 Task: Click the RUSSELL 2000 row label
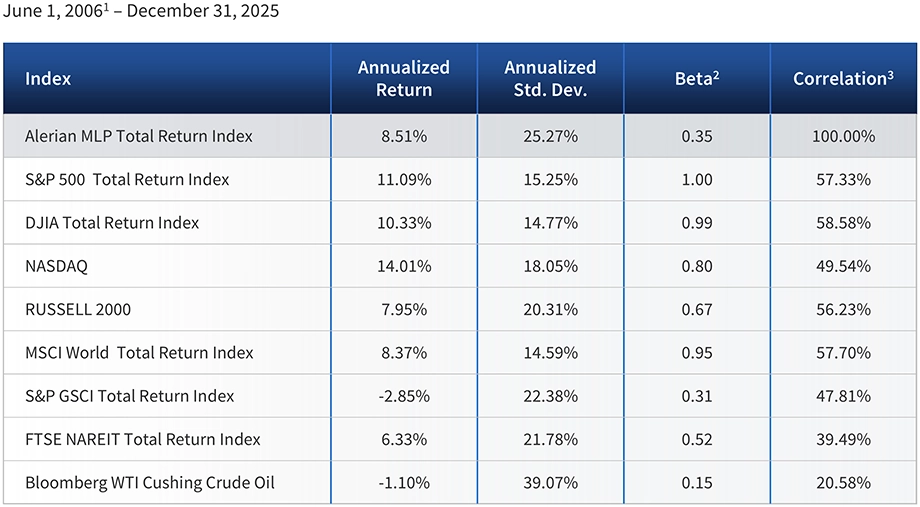click(x=78, y=310)
